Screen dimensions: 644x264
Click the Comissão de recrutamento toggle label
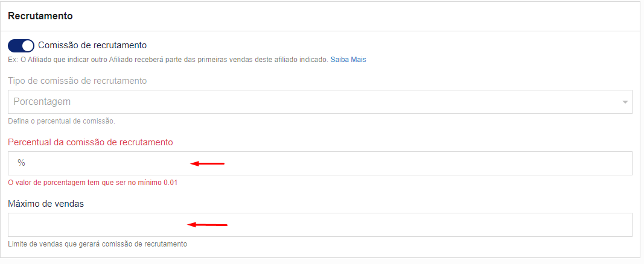92,45
